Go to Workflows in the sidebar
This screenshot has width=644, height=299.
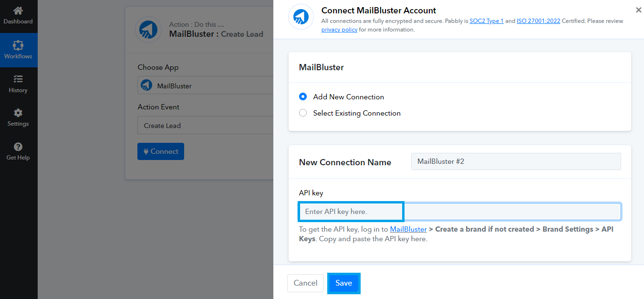[18, 50]
